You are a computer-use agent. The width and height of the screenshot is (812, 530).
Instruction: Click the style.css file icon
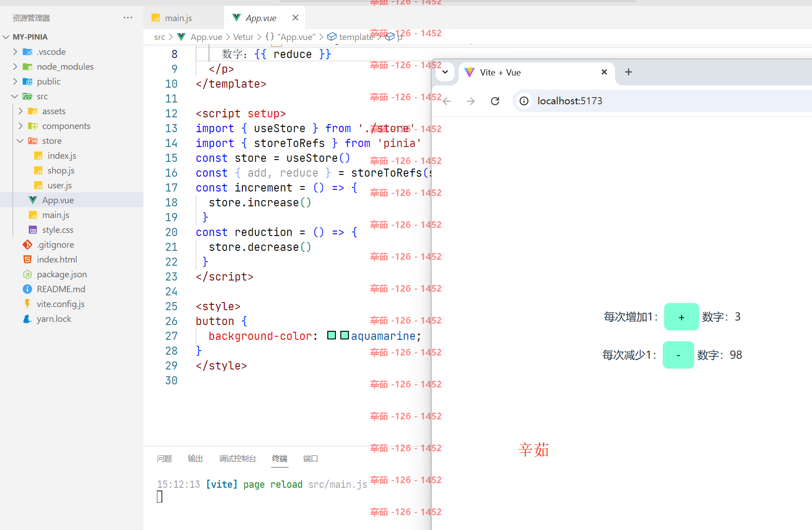pyautogui.click(x=33, y=230)
